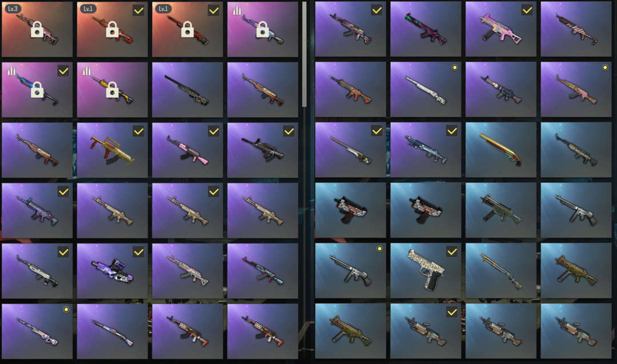Image resolution: width=617 pixels, height=364 pixels.
Task: Pick the pink UMP submachine gun skin
Action: tap(500, 29)
